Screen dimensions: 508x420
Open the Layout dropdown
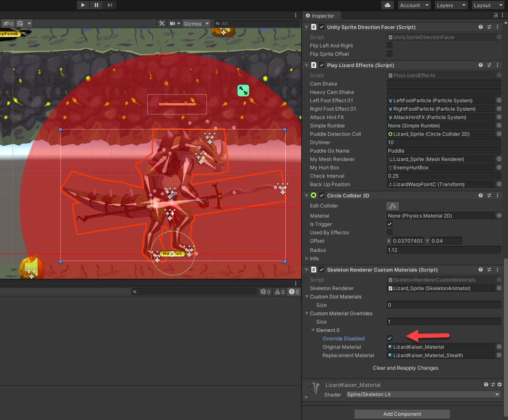pyautogui.click(x=488, y=5)
